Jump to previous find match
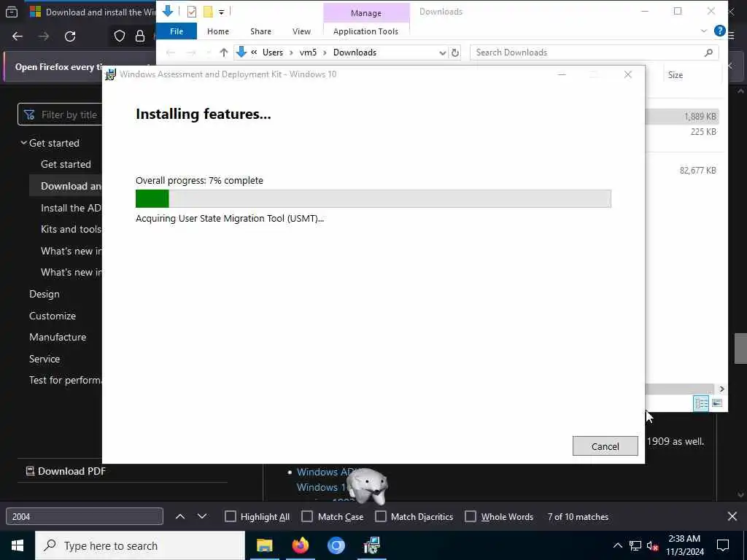Image resolution: width=747 pixels, height=560 pixels. pyautogui.click(x=180, y=517)
